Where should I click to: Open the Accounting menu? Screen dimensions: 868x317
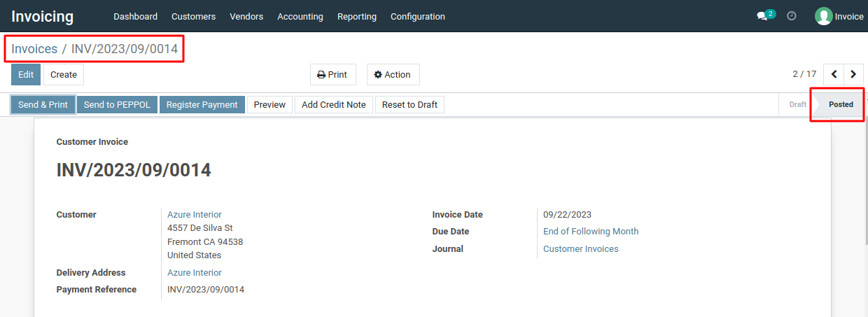point(300,16)
